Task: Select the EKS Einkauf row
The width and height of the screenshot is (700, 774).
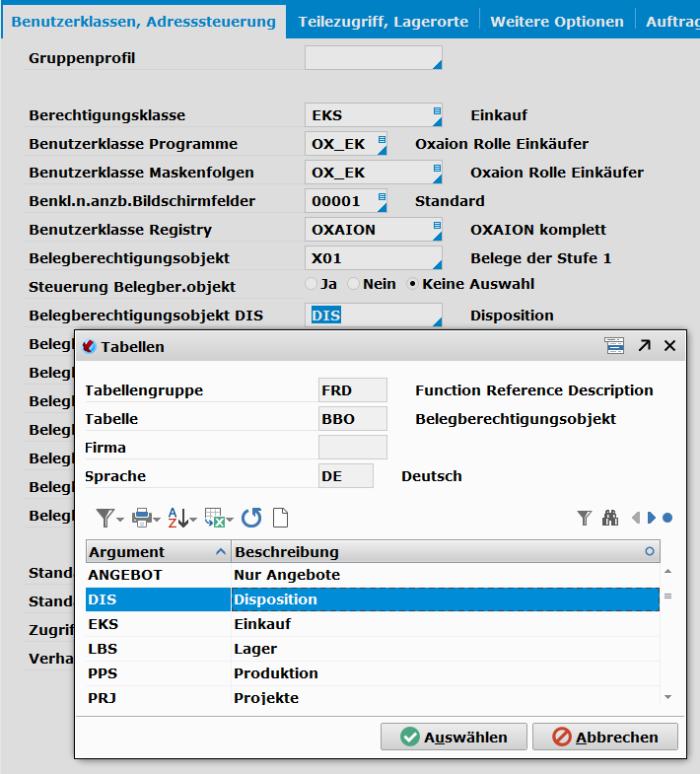Action: [373, 624]
